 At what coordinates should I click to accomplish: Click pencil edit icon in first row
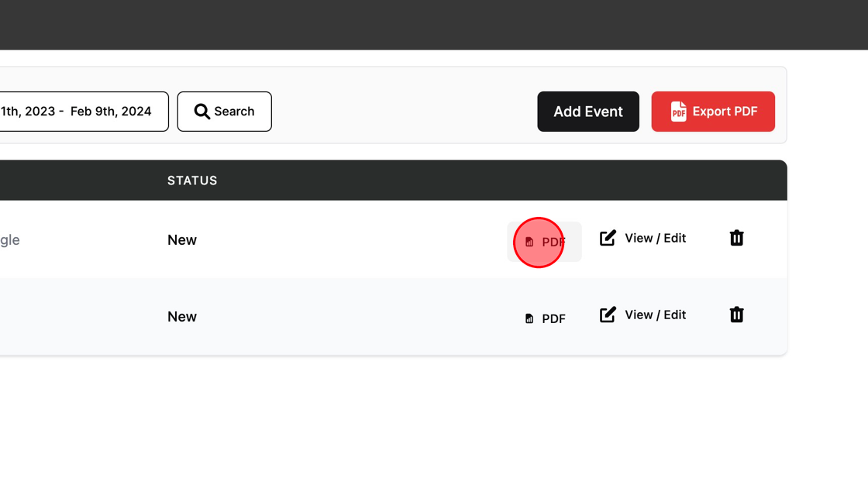608,238
